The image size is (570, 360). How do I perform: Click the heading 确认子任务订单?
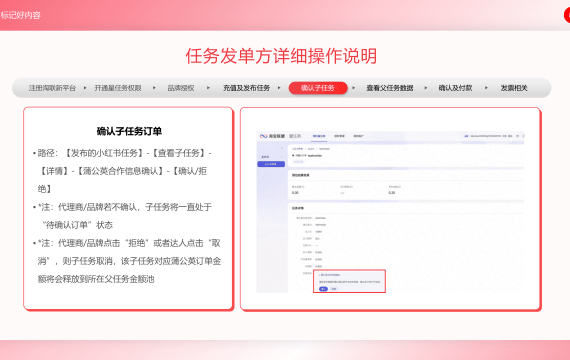129,131
